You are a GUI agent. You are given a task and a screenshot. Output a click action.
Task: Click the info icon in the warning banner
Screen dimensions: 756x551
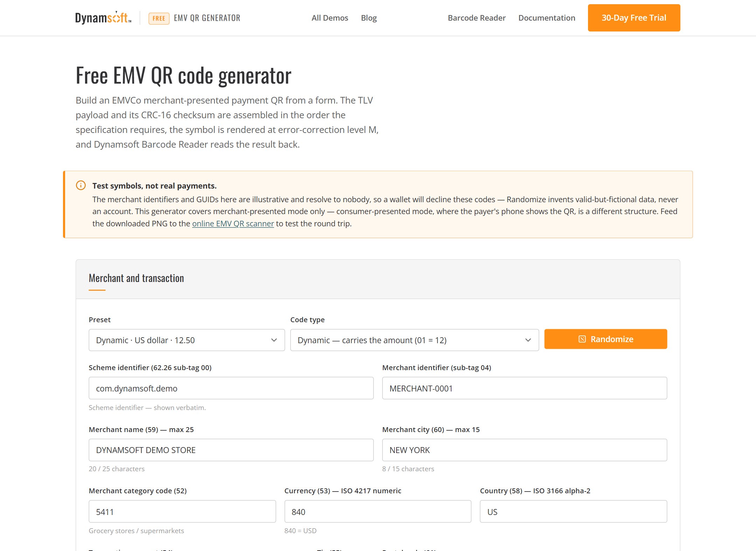[81, 185]
